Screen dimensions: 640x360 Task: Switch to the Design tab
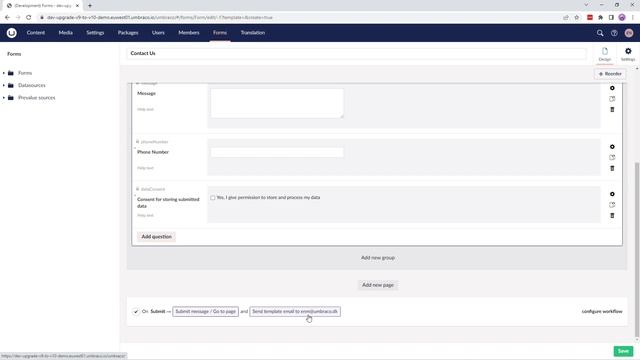coord(604,54)
